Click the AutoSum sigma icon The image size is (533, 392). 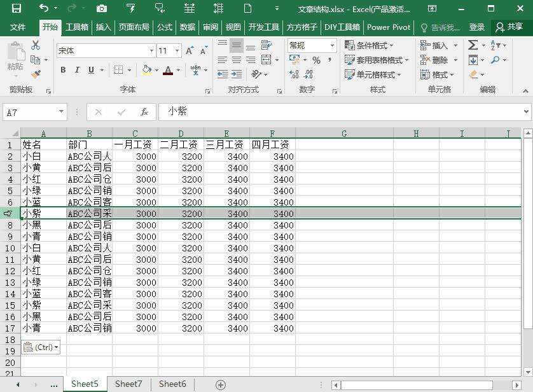coord(473,45)
